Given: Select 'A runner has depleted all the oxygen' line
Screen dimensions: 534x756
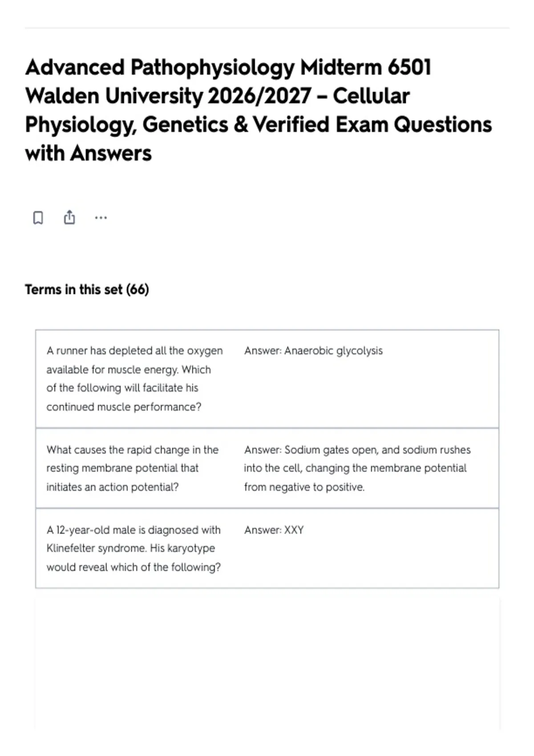Looking at the screenshot, I should pos(134,351).
